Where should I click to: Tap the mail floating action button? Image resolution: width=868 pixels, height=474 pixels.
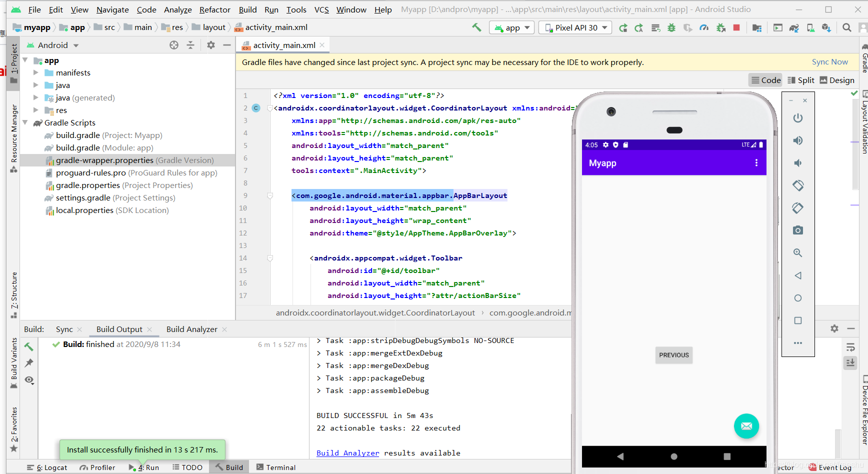pyautogui.click(x=746, y=426)
